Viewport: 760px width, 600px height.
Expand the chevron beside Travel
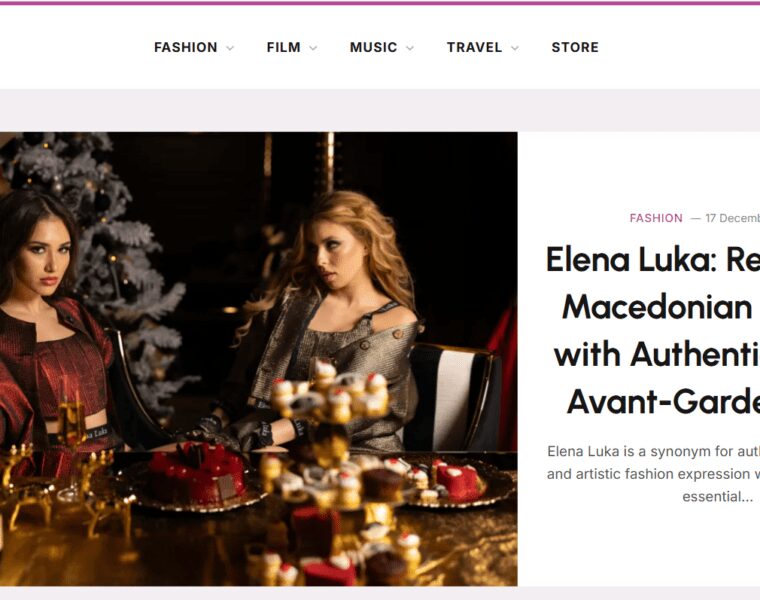515,48
